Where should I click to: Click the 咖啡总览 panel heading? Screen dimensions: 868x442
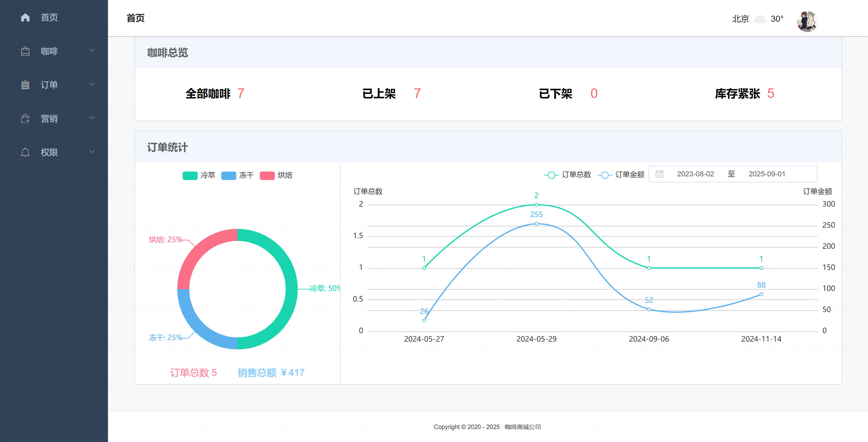168,52
